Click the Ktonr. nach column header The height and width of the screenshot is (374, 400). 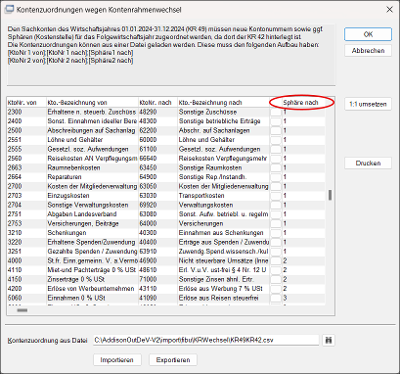158,103
